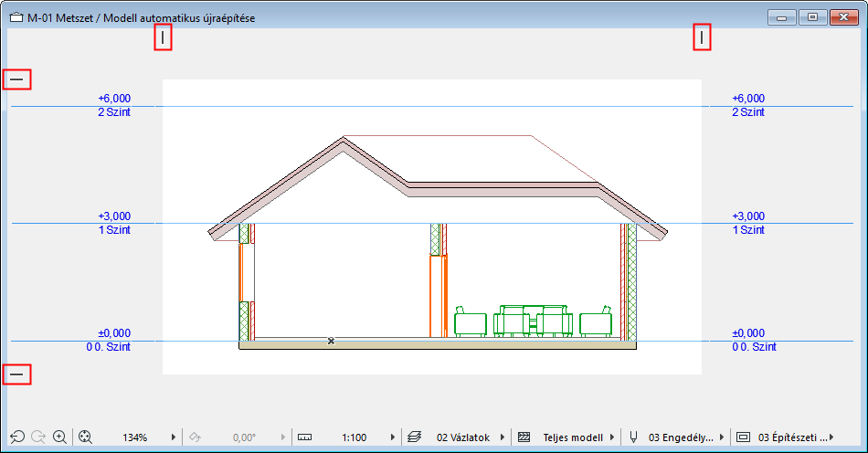Click the greyed Redo arrow icon

pyautogui.click(x=38, y=437)
